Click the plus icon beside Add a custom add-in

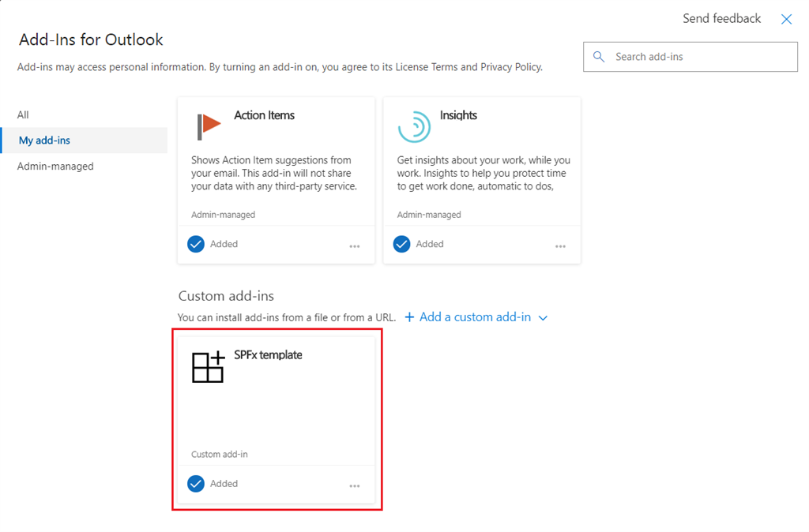(x=409, y=317)
